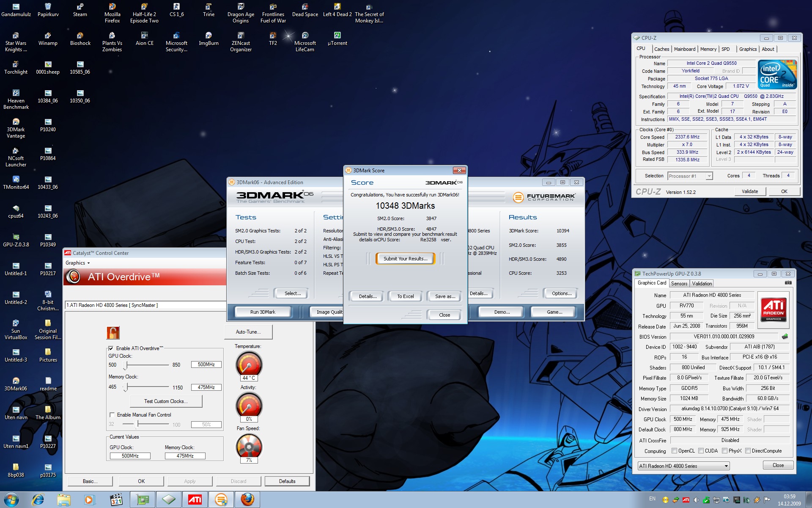Image resolution: width=812 pixels, height=508 pixels.
Task: Open the Half-Life 2 Episode Two shortcut
Action: click(144, 13)
